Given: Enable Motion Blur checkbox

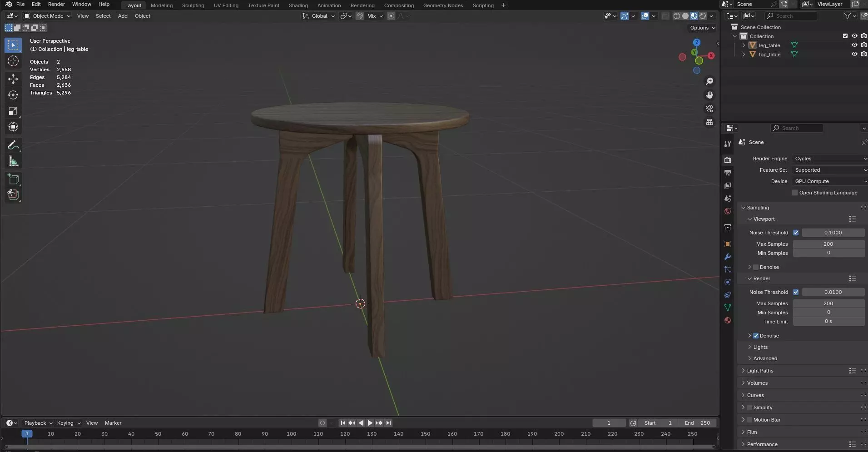Looking at the screenshot, I should (x=749, y=420).
